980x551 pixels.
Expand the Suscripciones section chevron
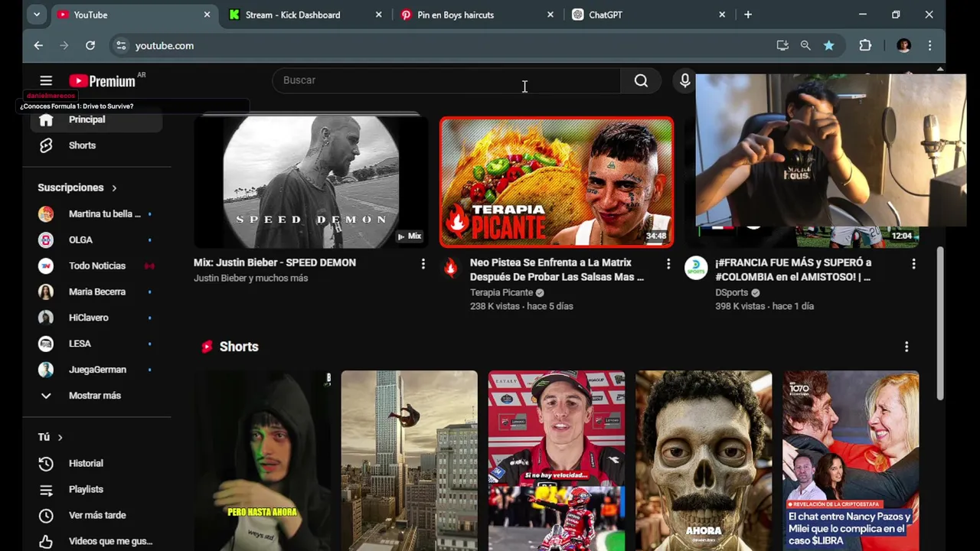click(x=114, y=187)
